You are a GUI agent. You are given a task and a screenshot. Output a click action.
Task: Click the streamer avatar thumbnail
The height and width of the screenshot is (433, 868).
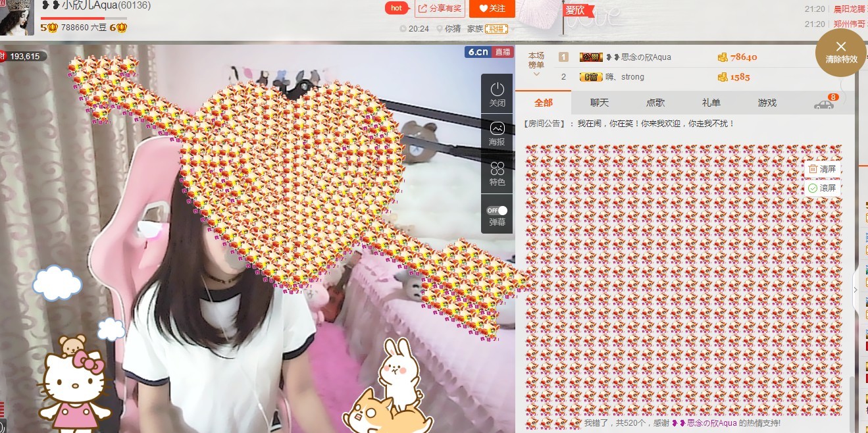[x=16, y=18]
